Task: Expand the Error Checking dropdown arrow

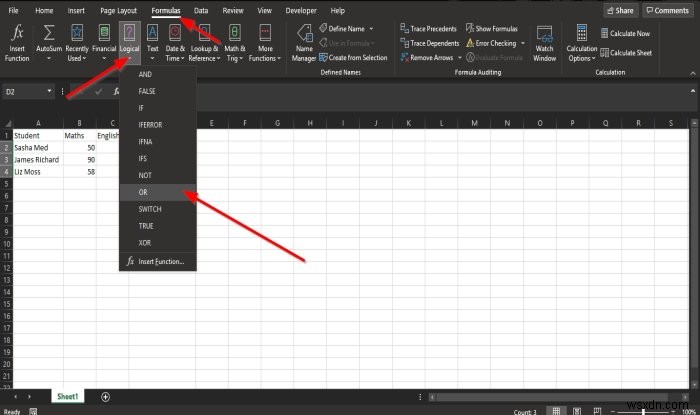Action: (x=523, y=43)
